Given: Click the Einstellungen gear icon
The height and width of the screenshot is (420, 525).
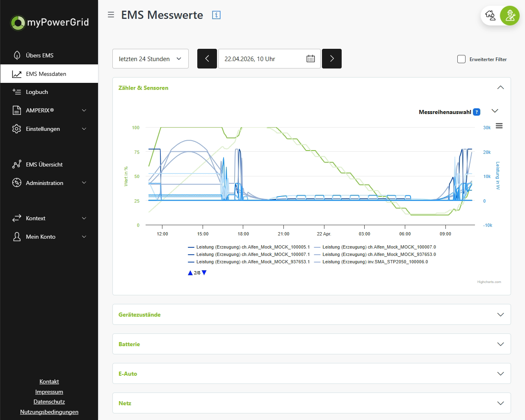Looking at the screenshot, I should tap(17, 129).
